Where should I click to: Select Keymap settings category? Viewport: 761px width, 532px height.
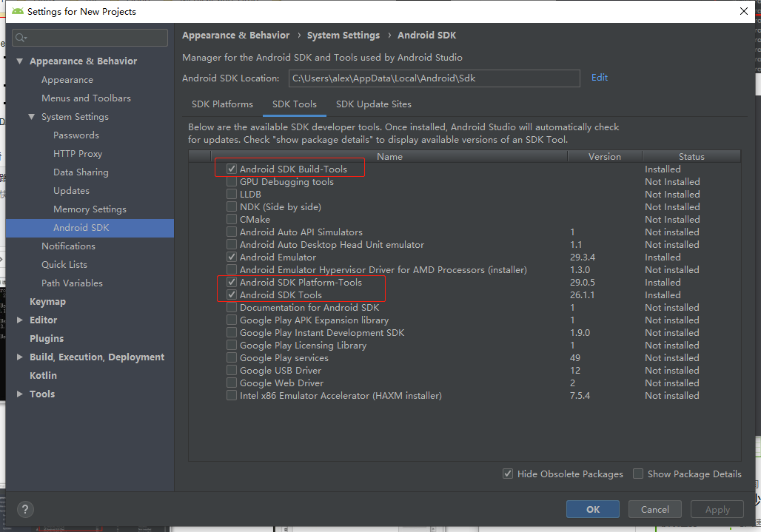47,302
